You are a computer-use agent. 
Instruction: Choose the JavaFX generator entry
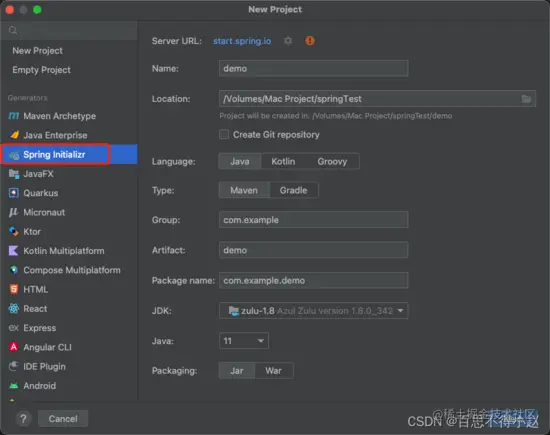(x=69, y=174)
